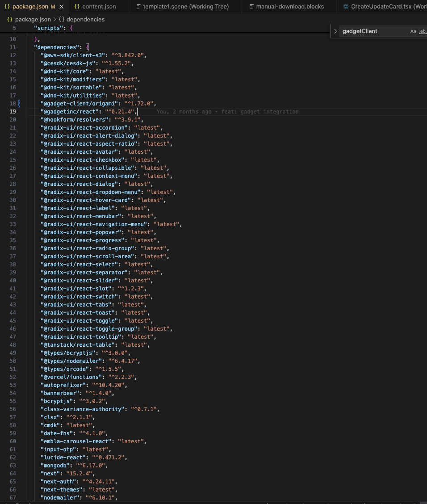This screenshot has height=504, width=427.
Task: Click line number 19
Action: pyautogui.click(x=13, y=112)
